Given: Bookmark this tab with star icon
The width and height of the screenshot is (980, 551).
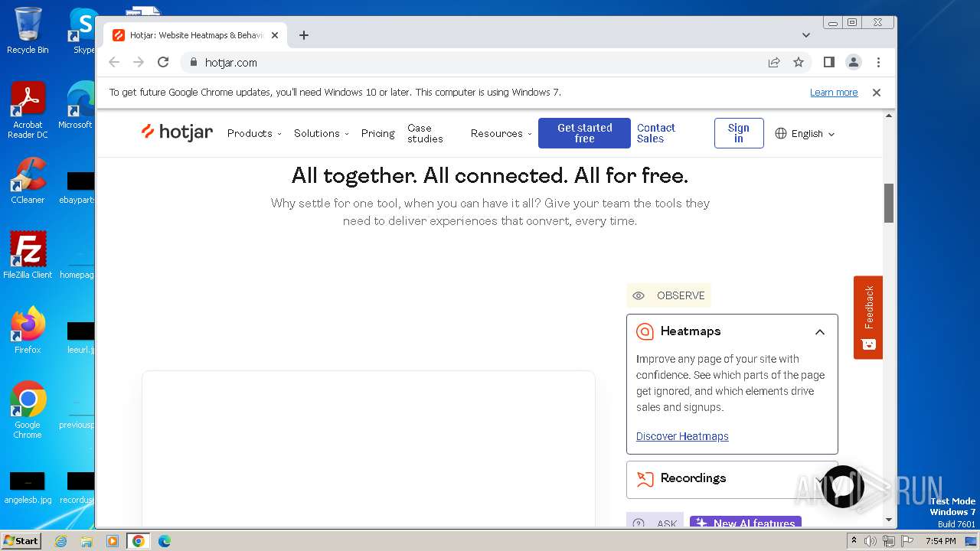Looking at the screenshot, I should tap(799, 62).
